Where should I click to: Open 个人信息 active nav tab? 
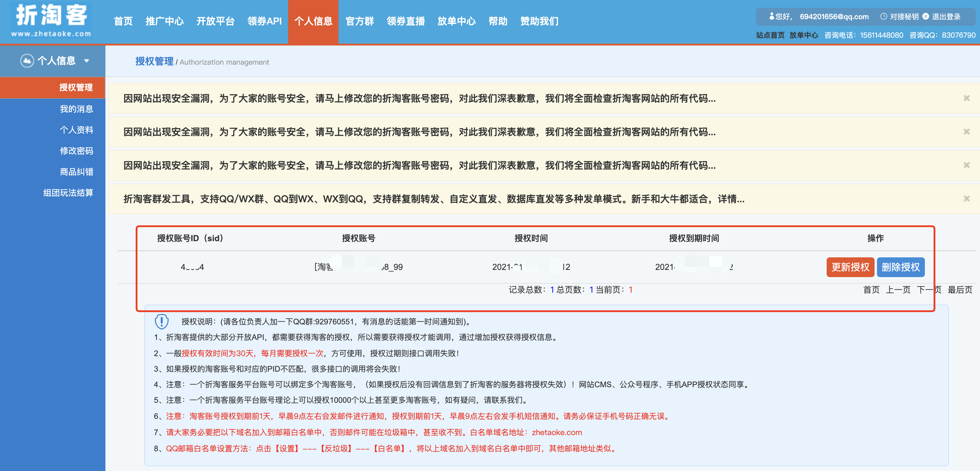(x=313, y=22)
